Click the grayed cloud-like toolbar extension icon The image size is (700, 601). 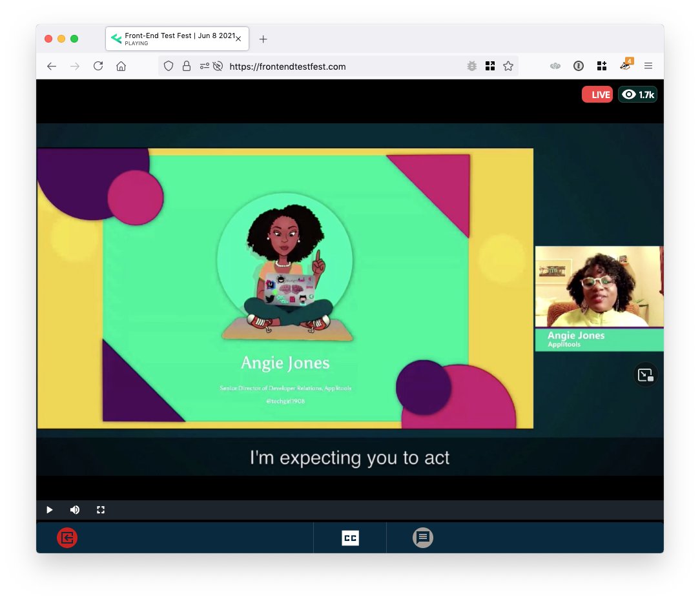pos(555,66)
